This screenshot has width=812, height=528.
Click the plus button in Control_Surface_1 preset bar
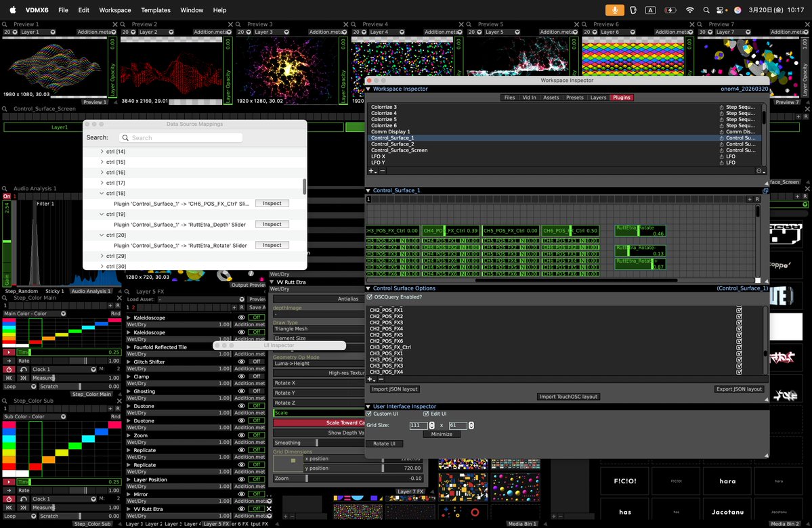click(749, 199)
